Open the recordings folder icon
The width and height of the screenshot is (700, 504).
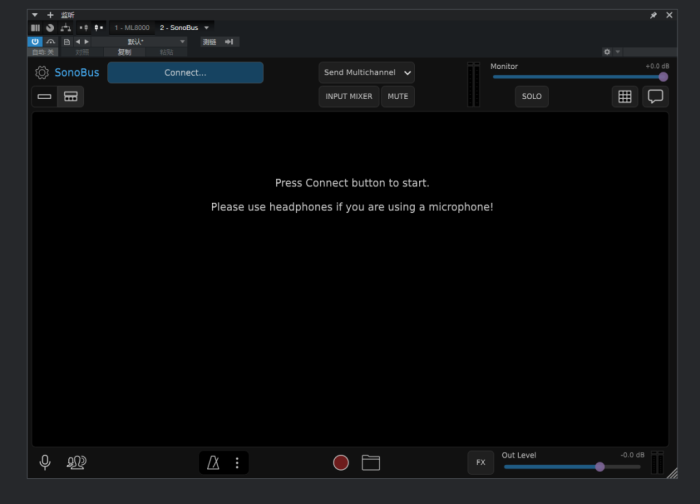tap(371, 462)
